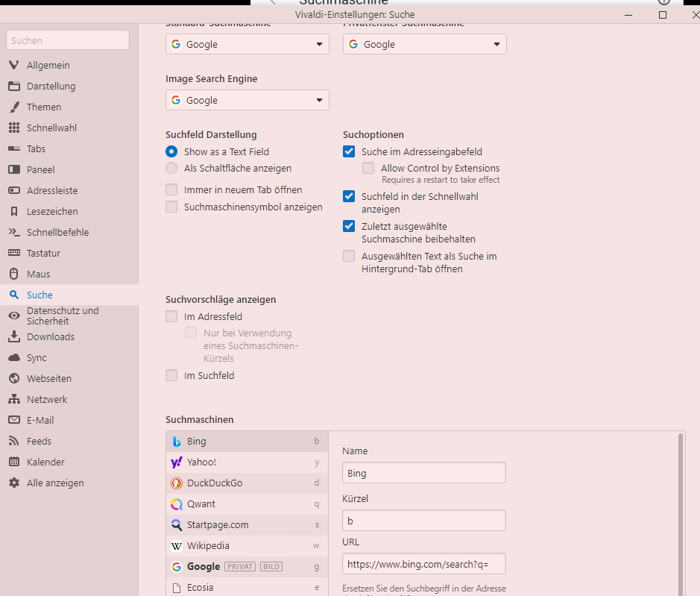Select the DuckDuckGo search engine icon
Screen dimensions: 700x596
click(x=177, y=483)
